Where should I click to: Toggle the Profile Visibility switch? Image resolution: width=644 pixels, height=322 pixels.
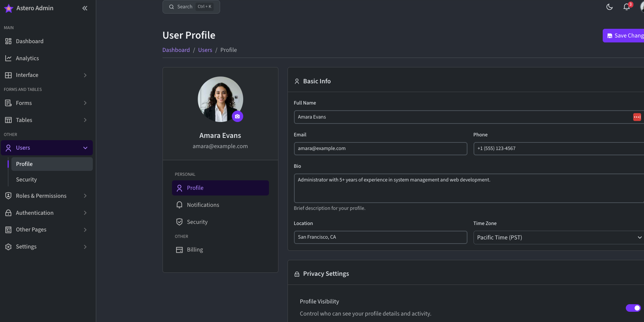pyautogui.click(x=633, y=308)
